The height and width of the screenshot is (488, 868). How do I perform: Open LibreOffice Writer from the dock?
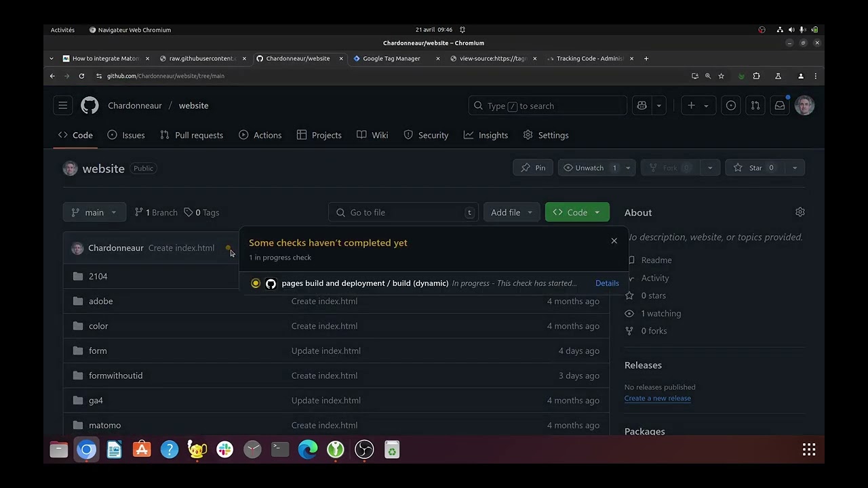114,449
